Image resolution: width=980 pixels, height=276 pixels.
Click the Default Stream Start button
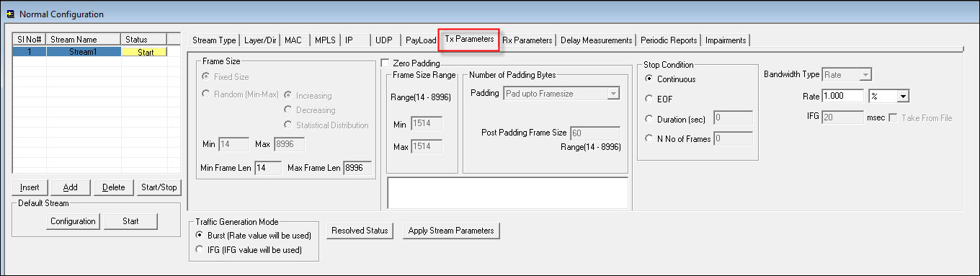pos(130,221)
